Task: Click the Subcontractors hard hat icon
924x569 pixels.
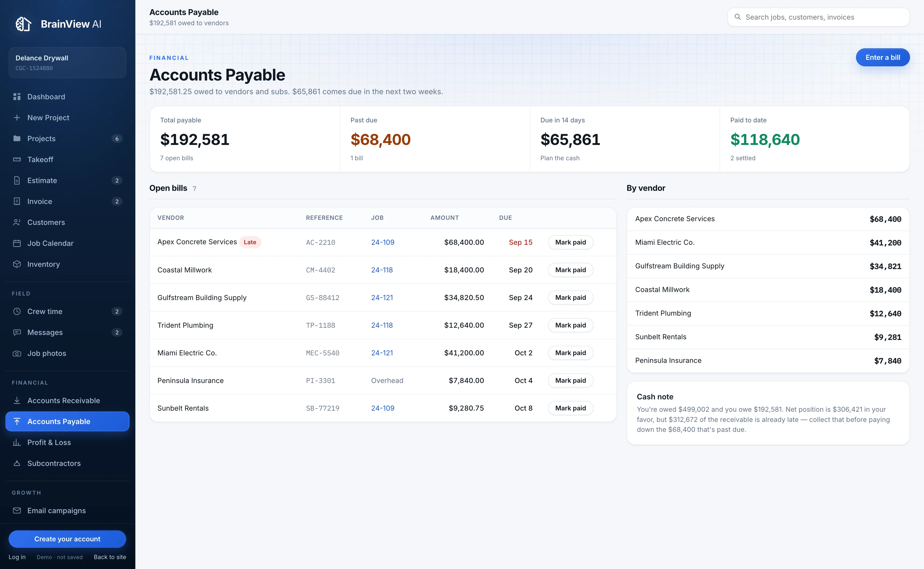Action: [x=17, y=463]
